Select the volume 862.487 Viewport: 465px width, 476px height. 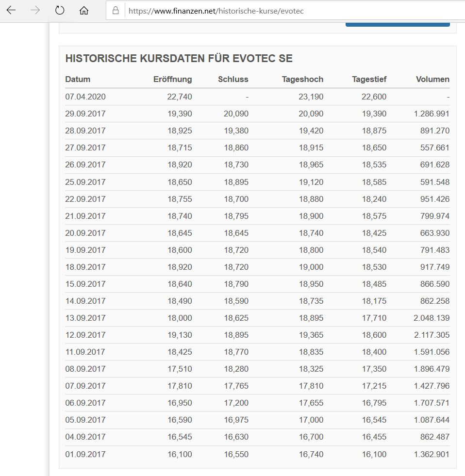pyautogui.click(x=434, y=437)
